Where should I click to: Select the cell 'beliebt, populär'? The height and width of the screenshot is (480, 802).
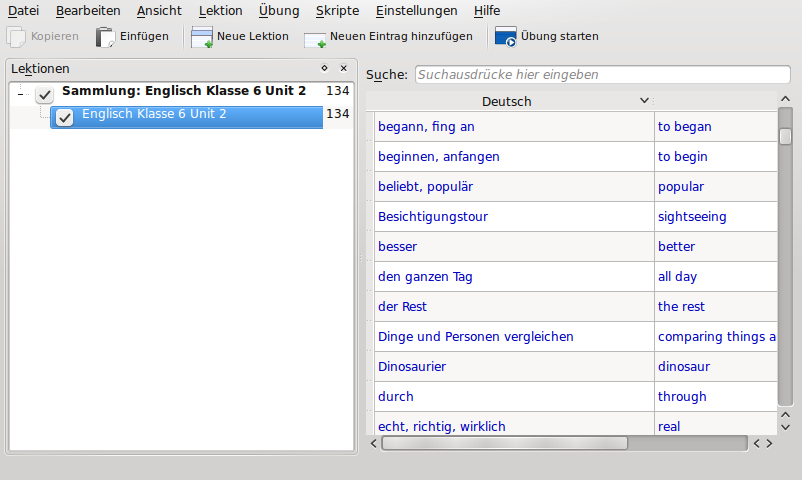[514, 186]
